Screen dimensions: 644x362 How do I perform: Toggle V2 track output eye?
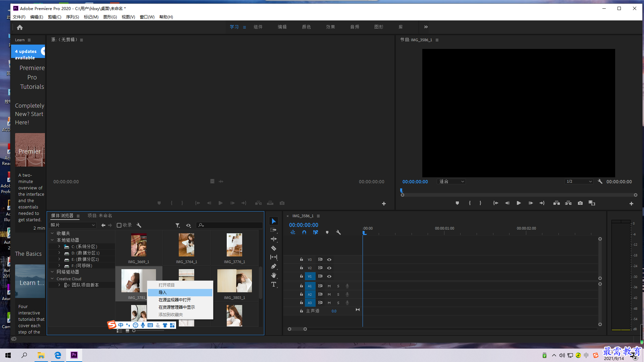click(329, 268)
